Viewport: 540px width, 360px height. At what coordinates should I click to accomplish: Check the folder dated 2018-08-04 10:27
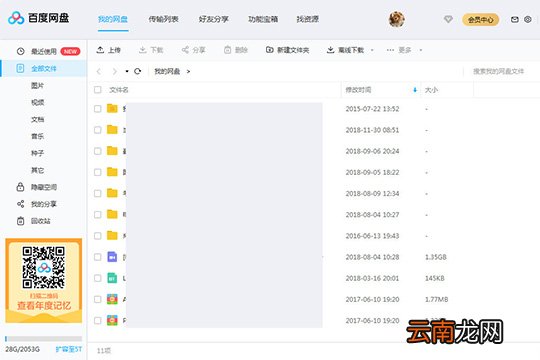[x=98, y=215]
